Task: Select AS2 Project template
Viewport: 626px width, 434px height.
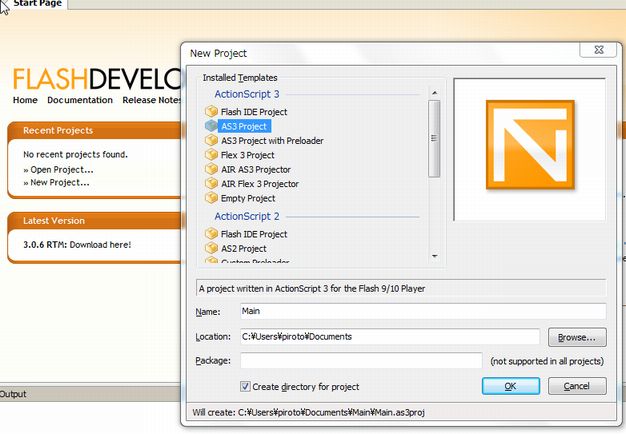Action: [244, 248]
